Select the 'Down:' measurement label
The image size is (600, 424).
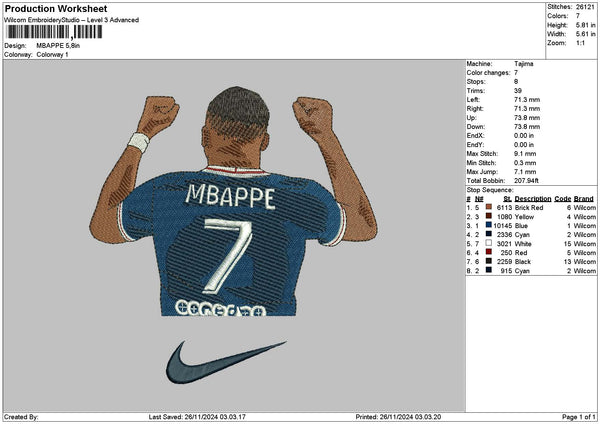[476, 127]
